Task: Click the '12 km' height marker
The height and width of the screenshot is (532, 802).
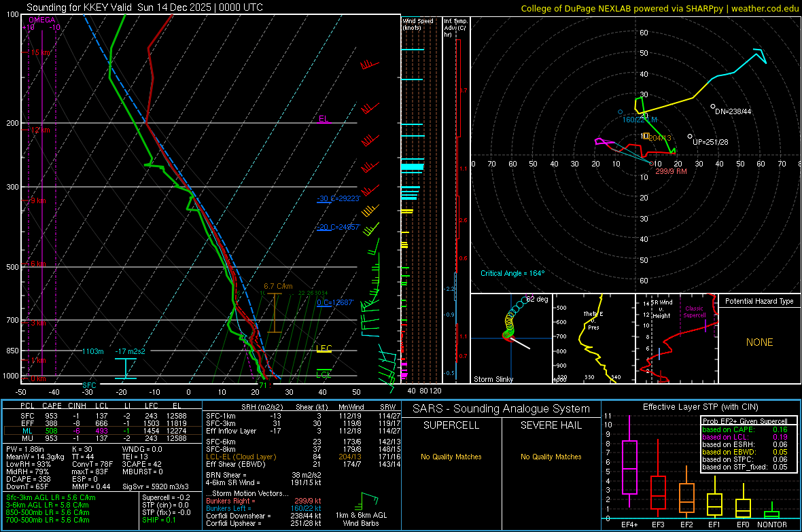Action: (40, 130)
